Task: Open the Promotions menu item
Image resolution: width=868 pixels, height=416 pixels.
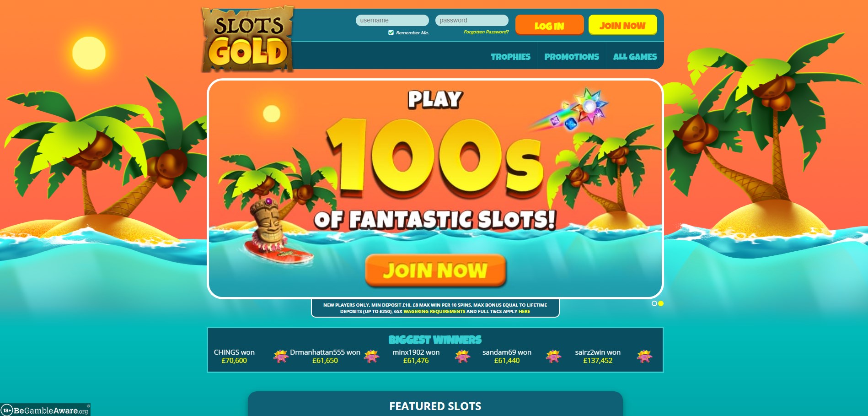Action: [x=572, y=57]
